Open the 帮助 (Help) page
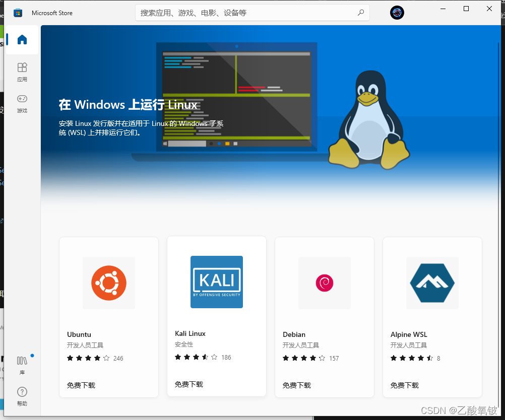The height and width of the screenshot is (420, 505). click(22, 396)
